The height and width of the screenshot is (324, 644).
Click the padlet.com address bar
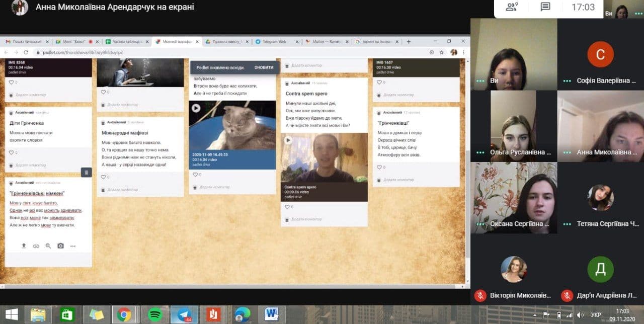tap(201, 52)
